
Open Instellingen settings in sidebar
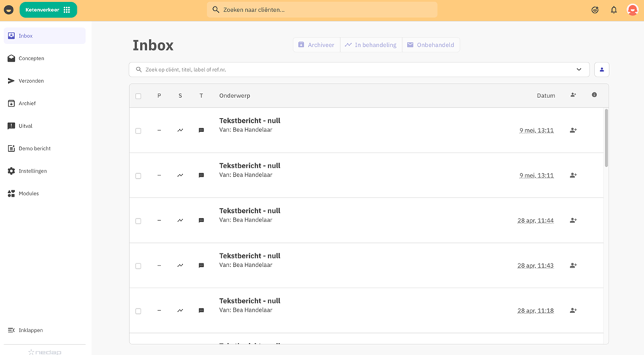coord(45,171)
